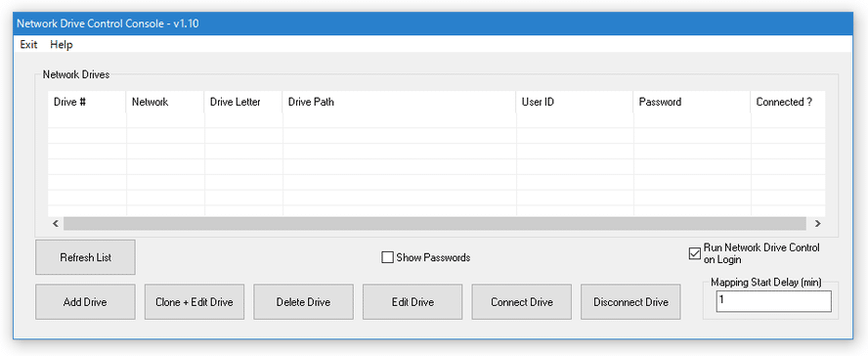The width and height of the screenshot is (868, 356).
Task: Sort by the Drive # column header
Action: pyautogui.click(x=87, y=103)
